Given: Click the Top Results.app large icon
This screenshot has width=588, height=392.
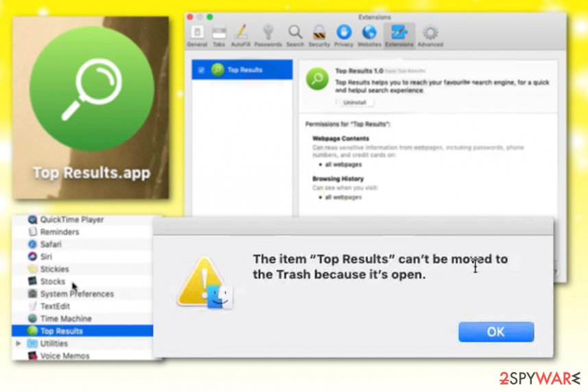Looking at the screenshot, I should coord(91,89).
